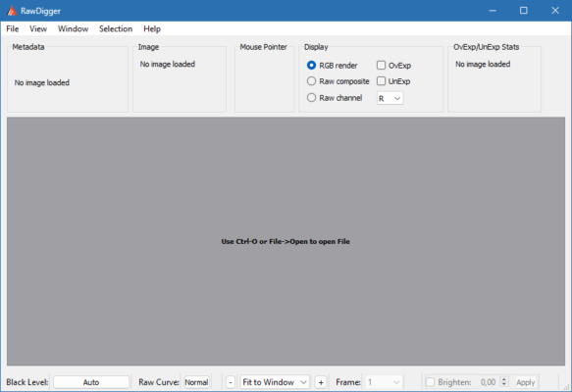Screen dimensions: 572x392
Task: Open the Window menu
Action: click(x=73, y=28)
